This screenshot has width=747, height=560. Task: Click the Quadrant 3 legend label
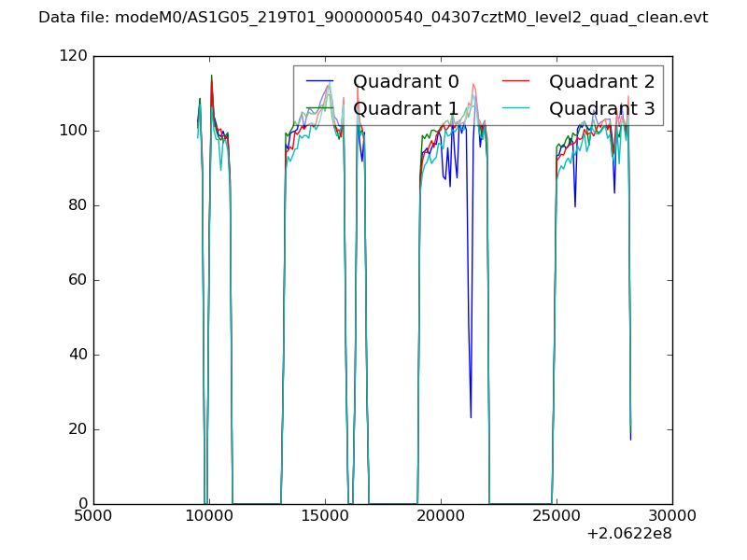(x=601, y=108)
